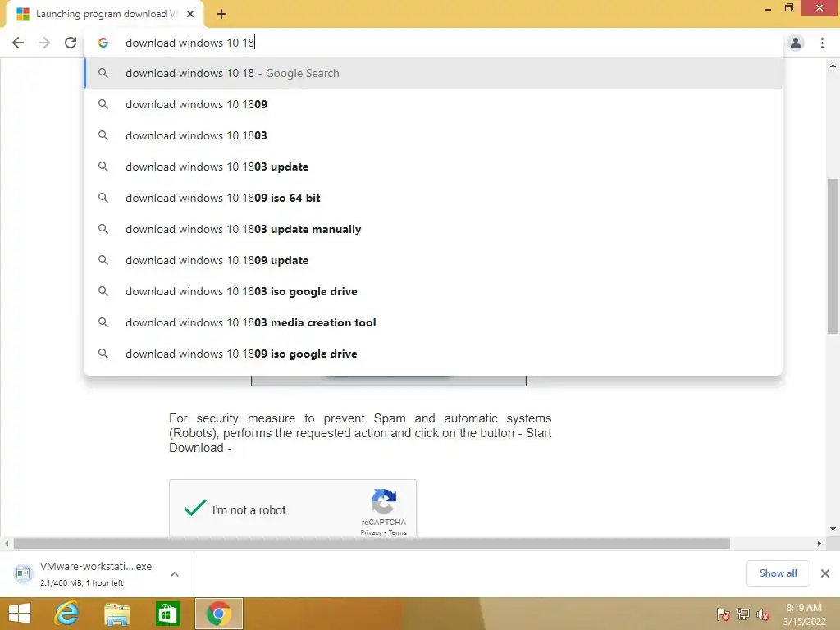Click the page scroll-up arrow
The image size is (840, 630).
click(x=833, y=66)
